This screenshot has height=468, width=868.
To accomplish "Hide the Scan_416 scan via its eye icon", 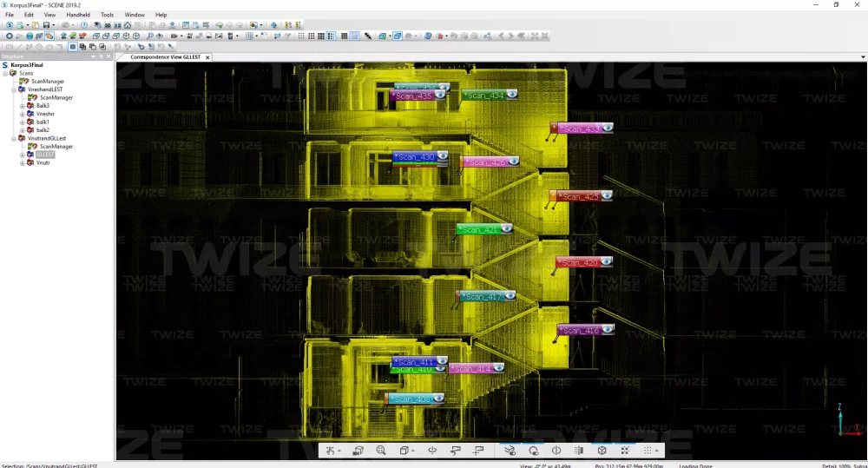I will pos(608,329).
